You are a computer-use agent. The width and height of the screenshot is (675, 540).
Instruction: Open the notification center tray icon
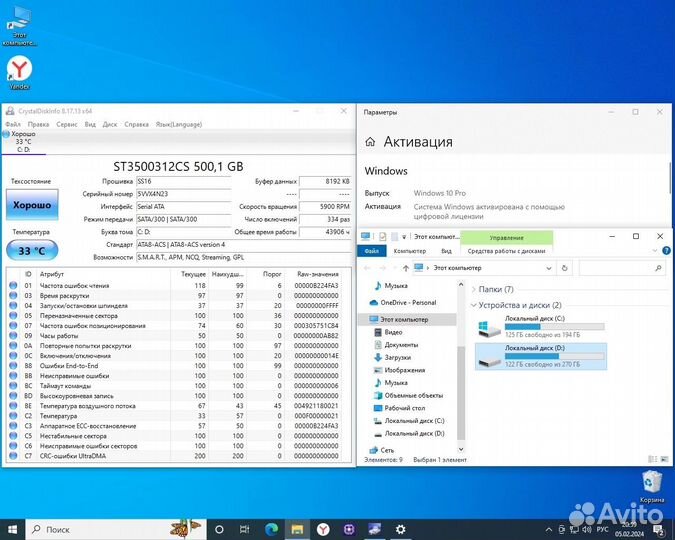659,529
